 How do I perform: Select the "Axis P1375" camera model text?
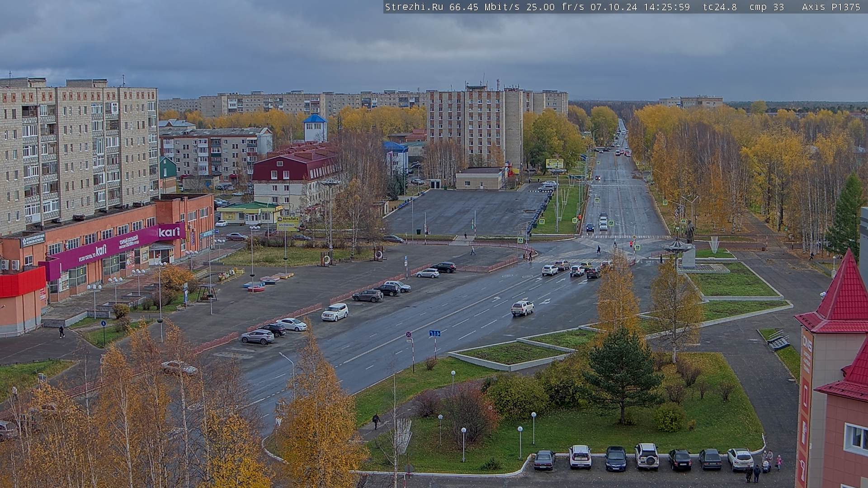pyautogui.click(x=831, y=7)
